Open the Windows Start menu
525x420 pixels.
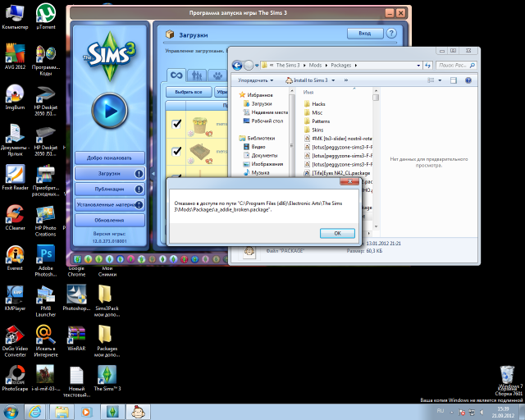11,412
